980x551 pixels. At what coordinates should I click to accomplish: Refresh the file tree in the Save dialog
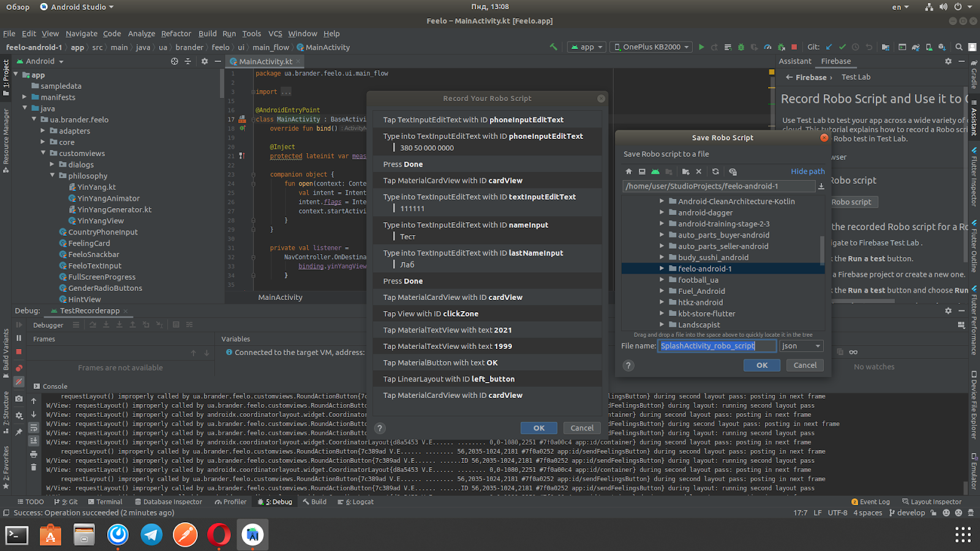pyautogui.click(x=715, y=172)
